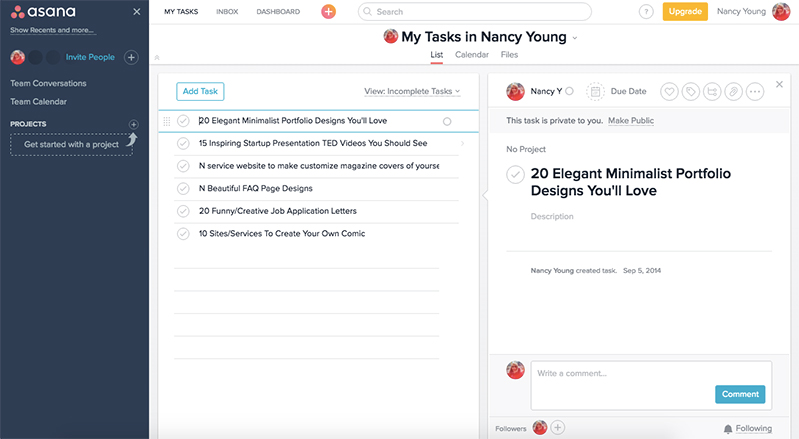
Task: Open INBOX in top navigation
Action: coord(227,12)
